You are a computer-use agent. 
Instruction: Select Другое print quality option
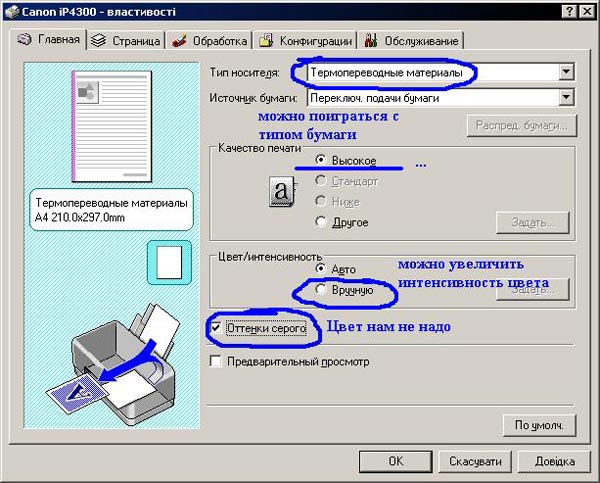[321, 222]
